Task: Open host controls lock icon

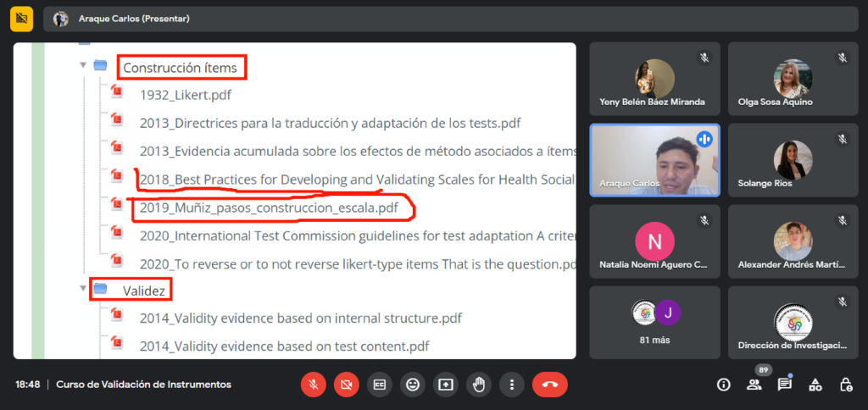Action: [845, 385]
